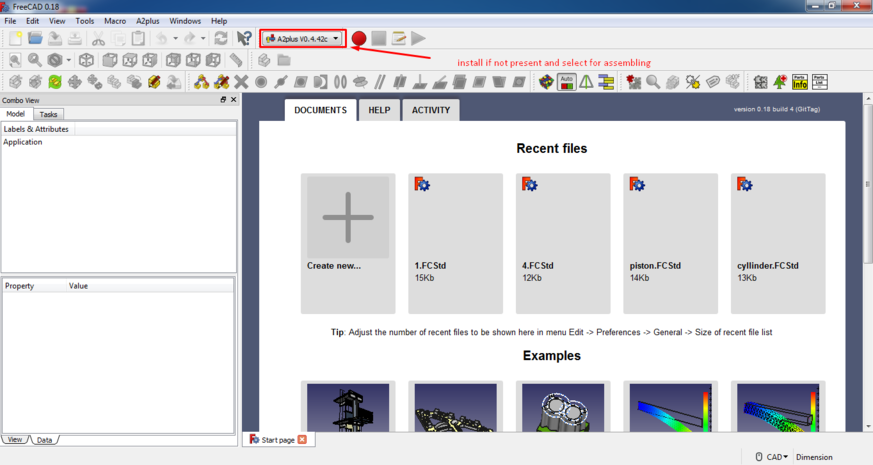Click the green A2plus update imported parts icon
The image size is (873, 465).
[x=55, y=82]
